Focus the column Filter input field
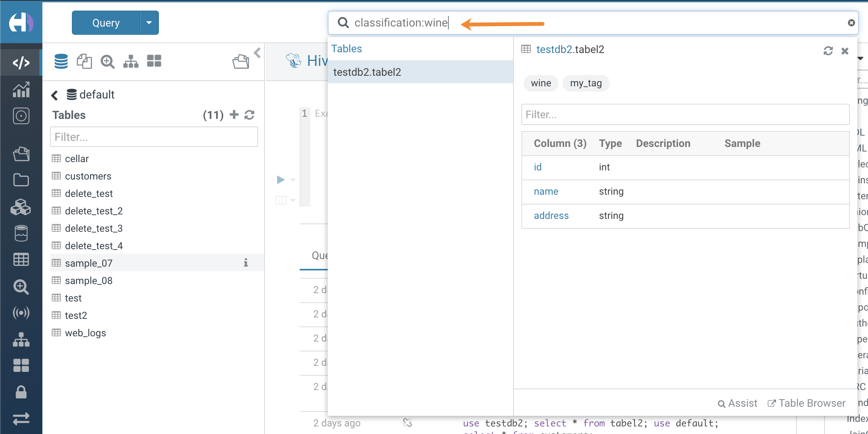The height and width of the screenshot is (434, 868). coord(685,114)
